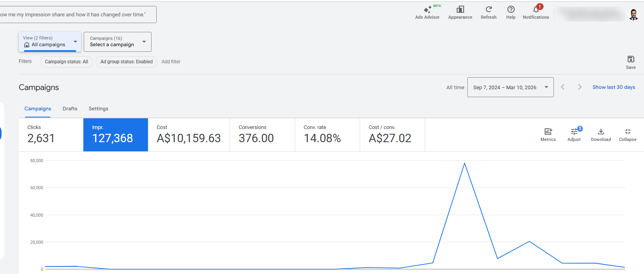
Task: Open the date range picker Sep 7, 2024 – Mar 10, 2026
Action: 510,87
